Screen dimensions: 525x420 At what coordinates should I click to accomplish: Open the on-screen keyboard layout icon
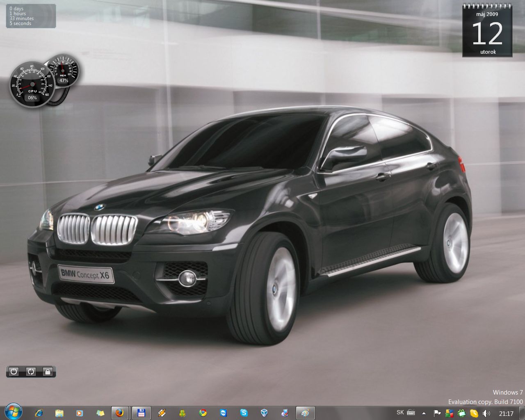point(411,413)
